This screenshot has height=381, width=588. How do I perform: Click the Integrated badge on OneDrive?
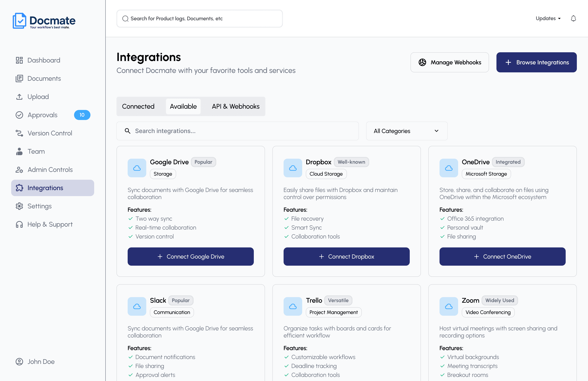point(508,162)
